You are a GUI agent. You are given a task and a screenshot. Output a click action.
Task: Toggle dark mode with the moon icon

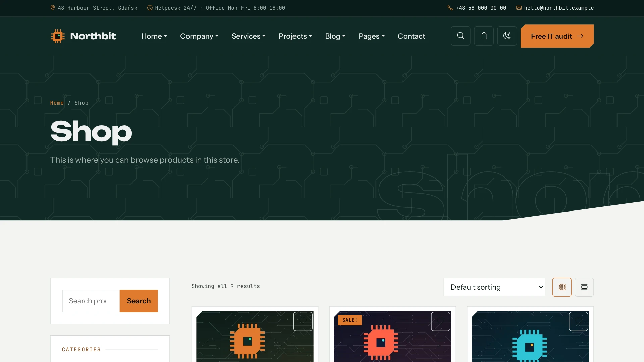(x=507, y=36)
